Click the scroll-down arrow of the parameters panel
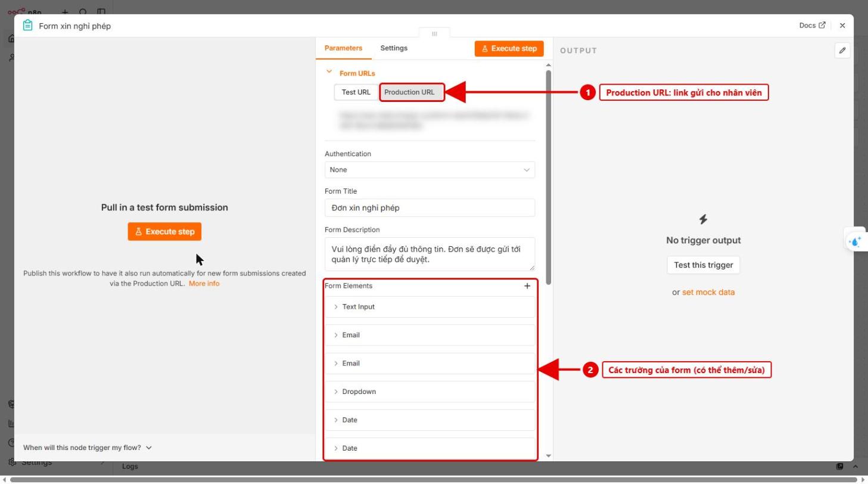868x484 pixels. tap(548, 456)
